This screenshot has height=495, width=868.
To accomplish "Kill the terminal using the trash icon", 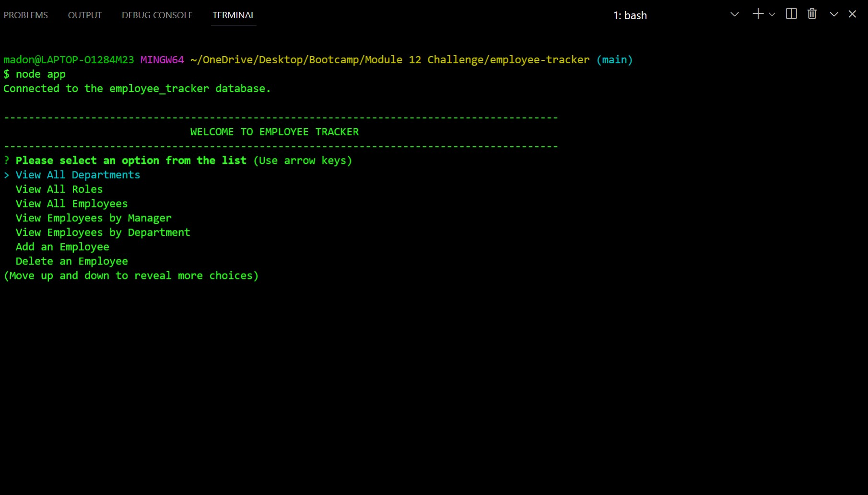I will (x=812, y=14).
